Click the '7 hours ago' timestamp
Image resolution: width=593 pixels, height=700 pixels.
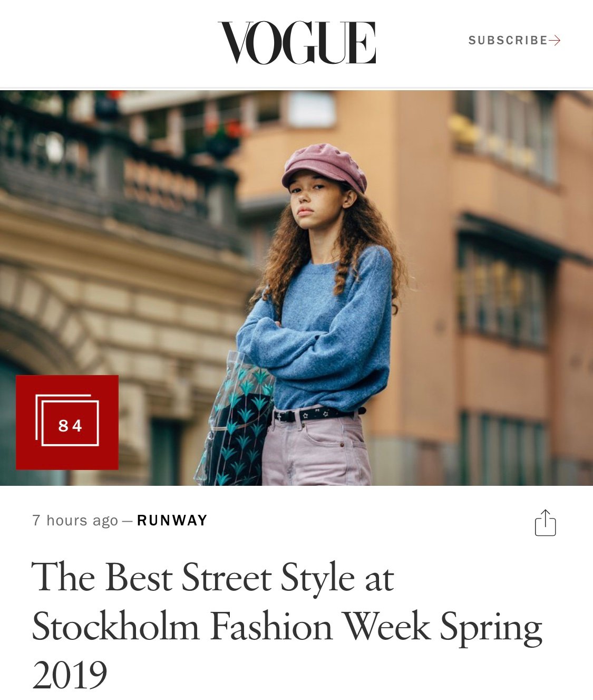click(75, 521)
